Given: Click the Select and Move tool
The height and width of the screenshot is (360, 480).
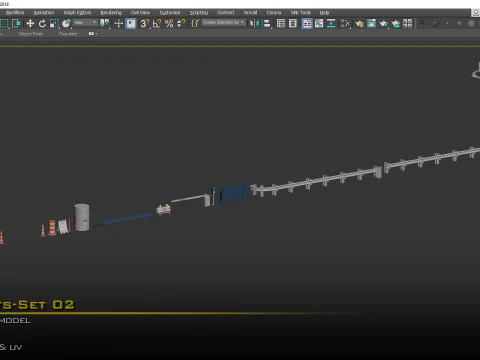Looking at the screenshot, I should coord(30,23).
